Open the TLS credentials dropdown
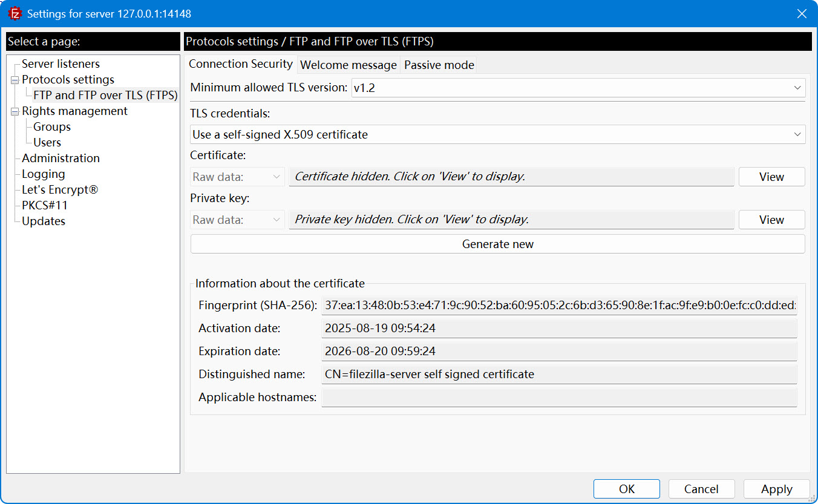Screen dimensions: 818x504 click(x=498, y=134)
